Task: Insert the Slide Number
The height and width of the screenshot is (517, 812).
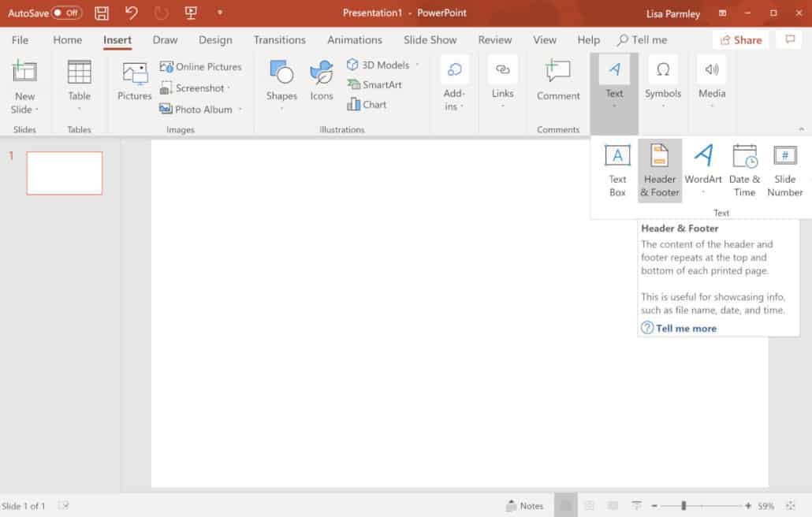Action: (784, 169)
